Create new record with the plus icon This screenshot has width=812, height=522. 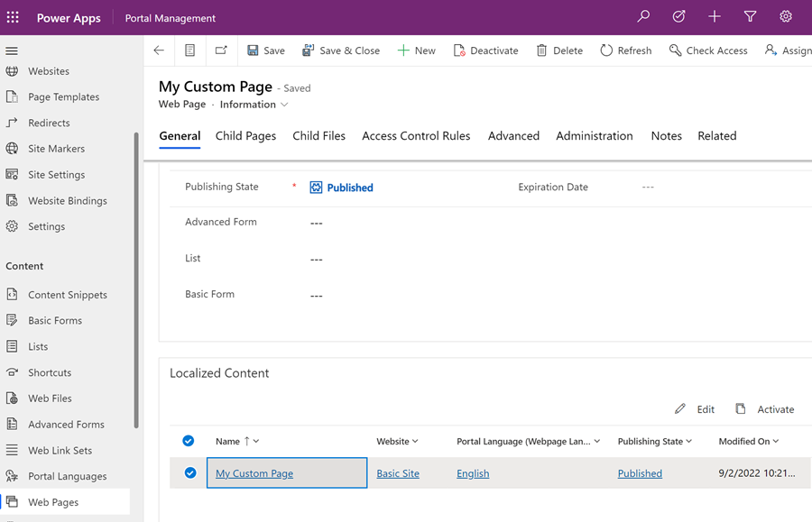[x=715, y=16]
